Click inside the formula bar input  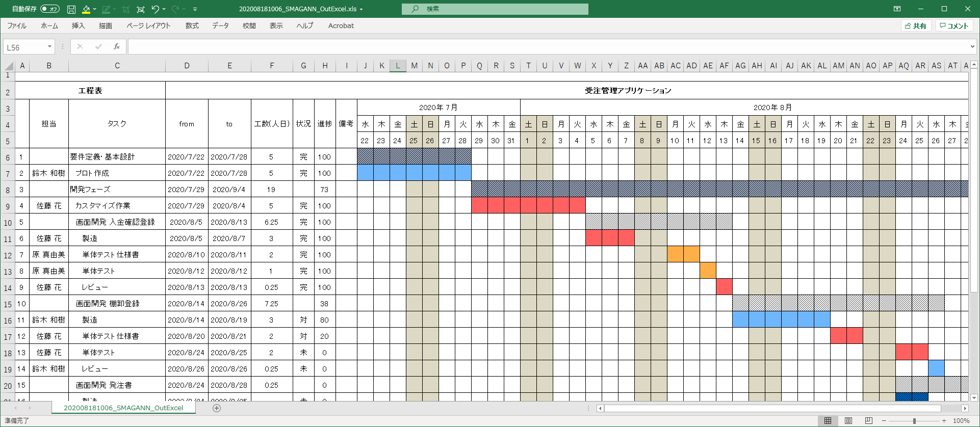548,47
